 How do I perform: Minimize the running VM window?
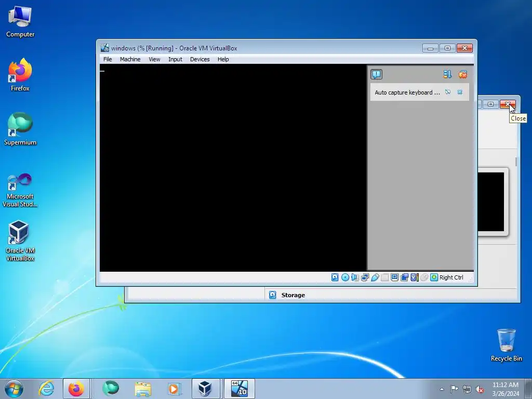[430, 48]
